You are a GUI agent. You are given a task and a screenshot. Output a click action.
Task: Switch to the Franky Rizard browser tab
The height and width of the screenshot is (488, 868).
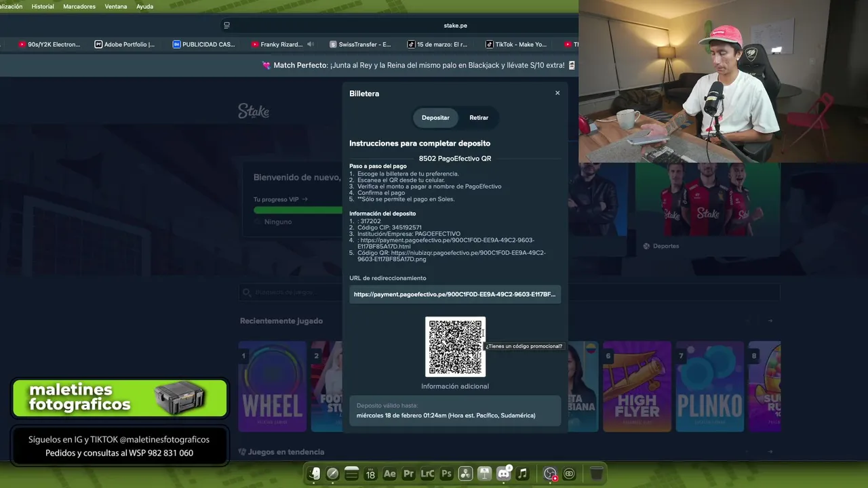click(x=277, y=44)
